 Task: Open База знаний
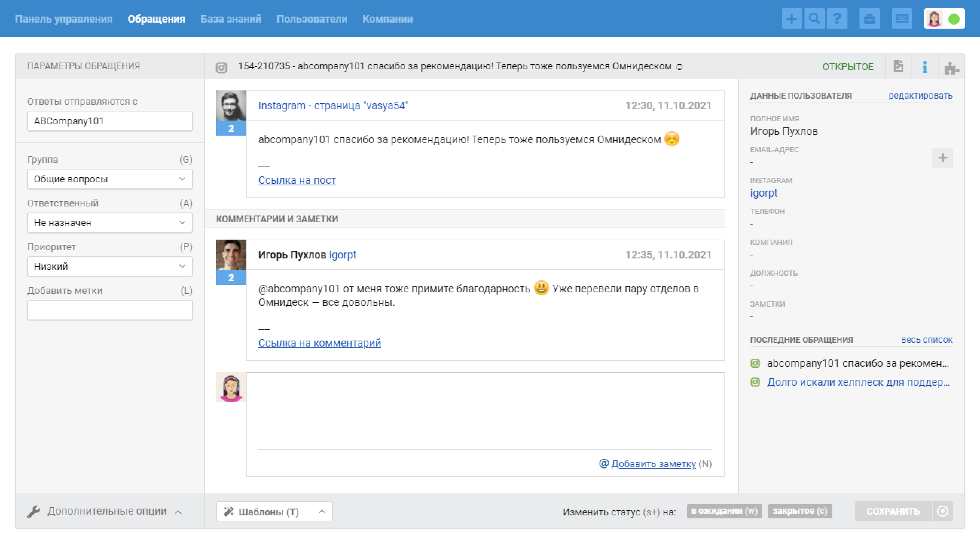pyautogui.click(x=231, y=18)
